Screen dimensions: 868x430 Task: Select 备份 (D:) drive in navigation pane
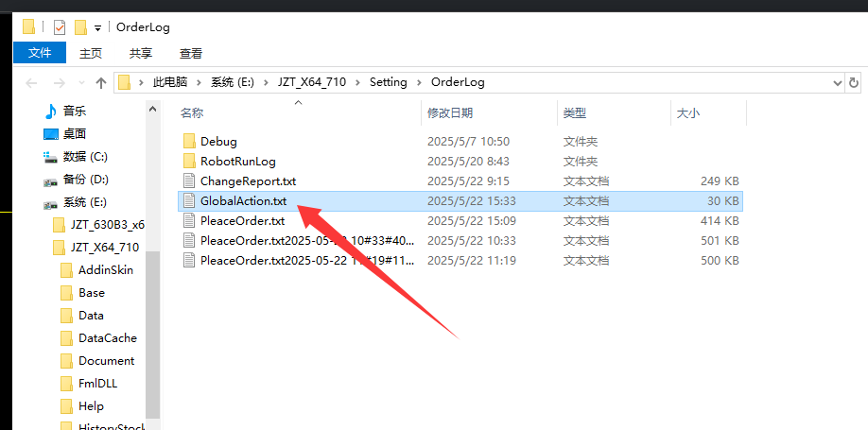pyautogui.click(x=86, y=180)
